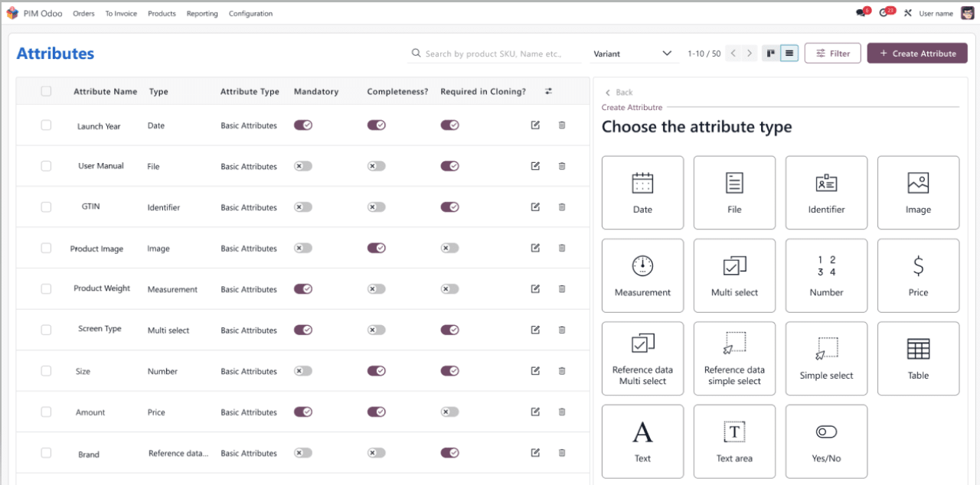
Task: Open the Products menu
Action: click(162, 14)
